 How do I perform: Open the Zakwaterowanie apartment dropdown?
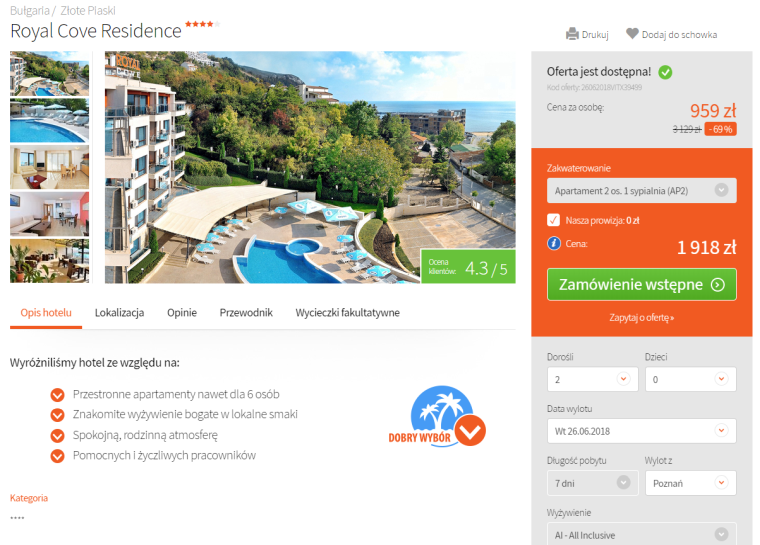[642, 191]
